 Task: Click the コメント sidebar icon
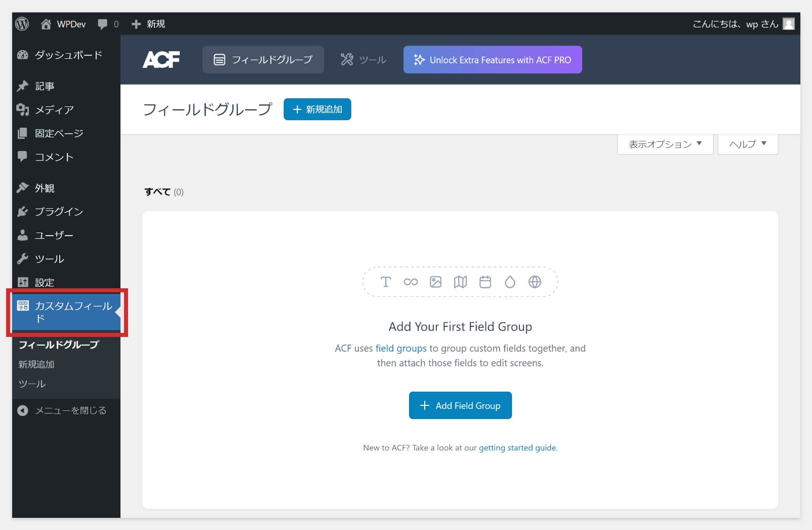(23, 157)
